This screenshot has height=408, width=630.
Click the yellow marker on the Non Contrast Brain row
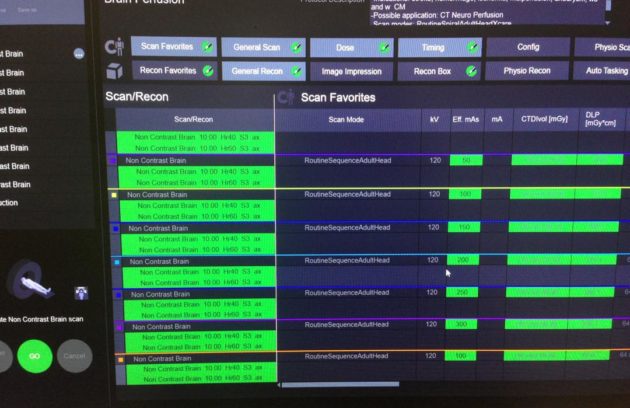[x=116, y=195]
